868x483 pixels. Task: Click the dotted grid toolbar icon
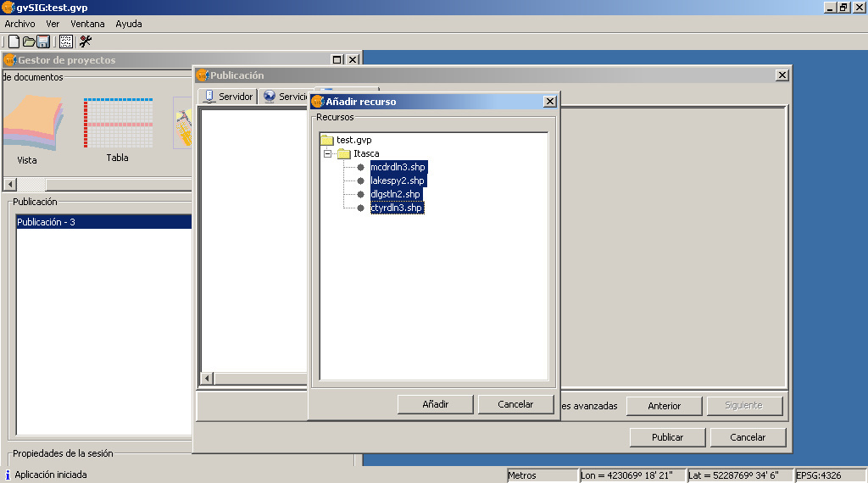(x=66, y=42)
